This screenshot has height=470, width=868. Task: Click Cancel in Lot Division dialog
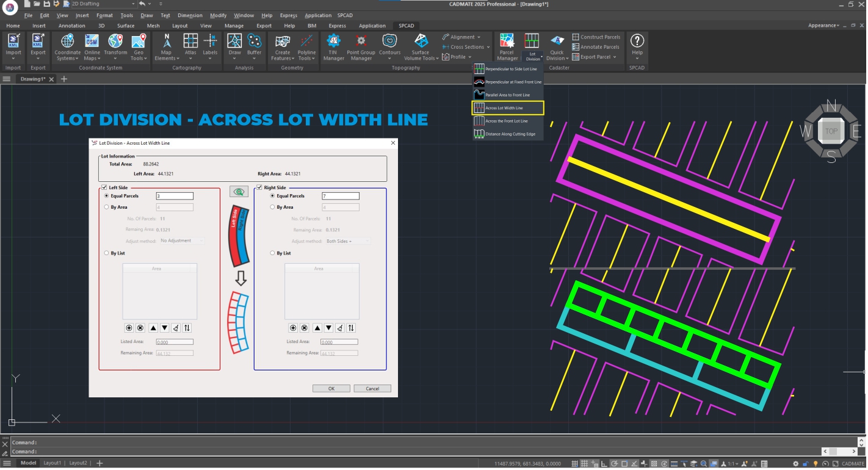coord(372,389)
